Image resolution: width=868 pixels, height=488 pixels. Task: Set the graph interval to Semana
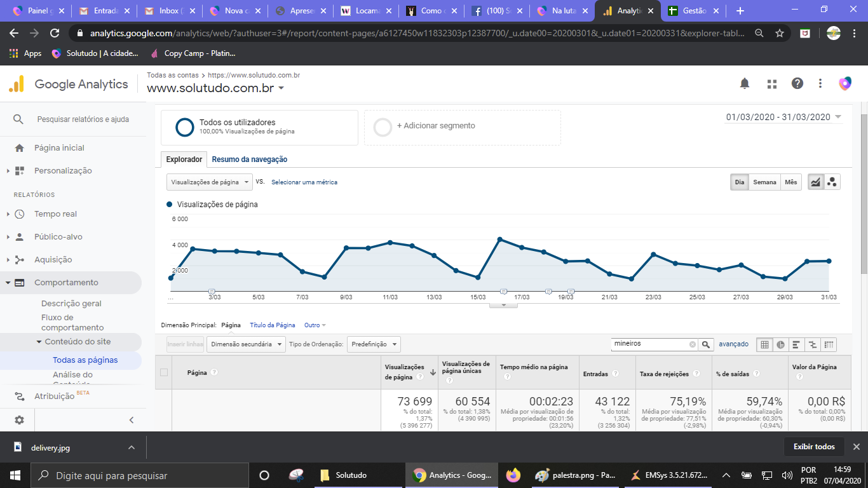[764, 182]
